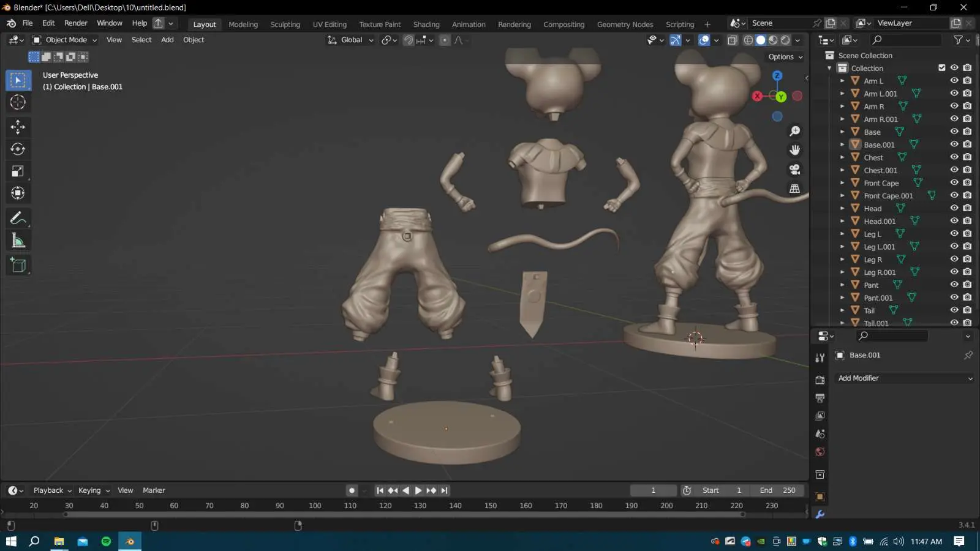Click the zoom viewport magnifier icon

(x=794, y=131)
